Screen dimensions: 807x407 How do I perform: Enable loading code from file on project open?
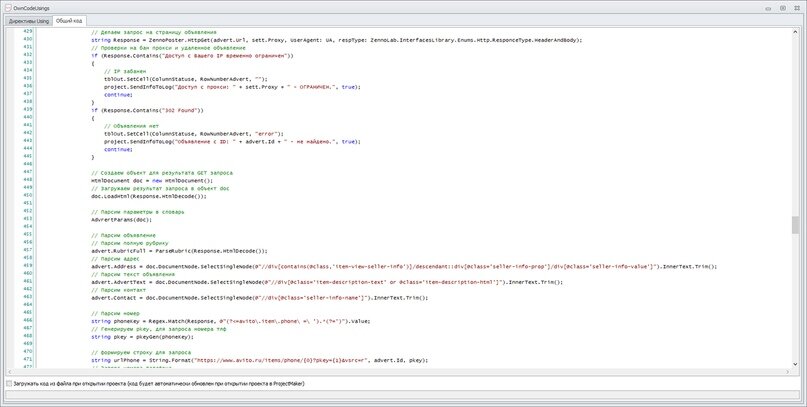click(9, 384)
